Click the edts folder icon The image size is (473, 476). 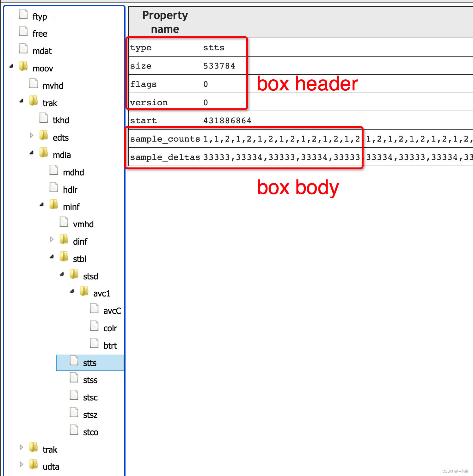(44, 135)
